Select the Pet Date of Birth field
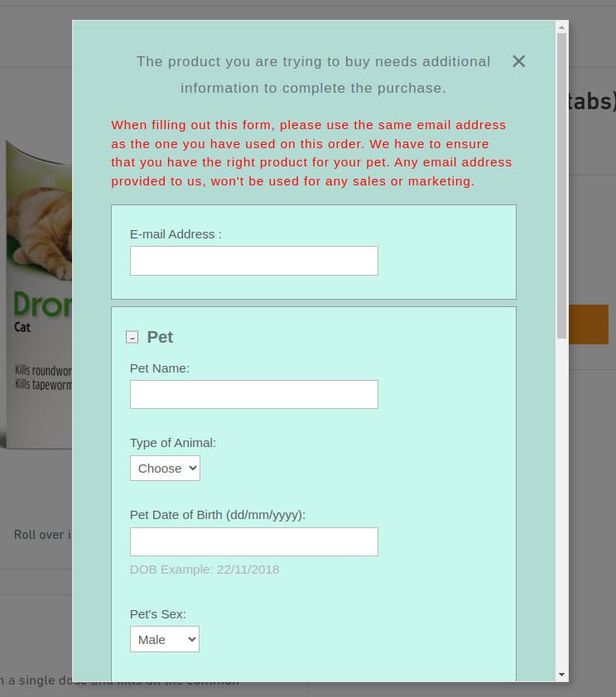Image resolution: width=616 pixels, height=697 pixels. coord(253,542)
